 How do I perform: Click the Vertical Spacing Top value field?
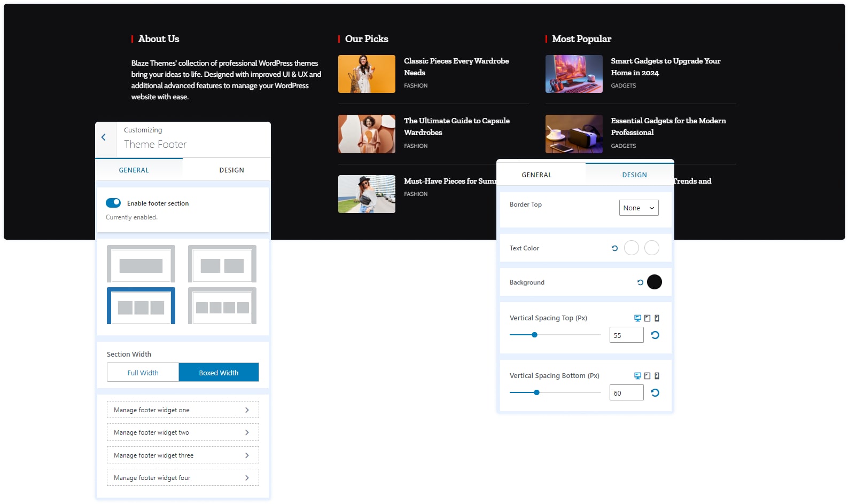tap(626, 335)
